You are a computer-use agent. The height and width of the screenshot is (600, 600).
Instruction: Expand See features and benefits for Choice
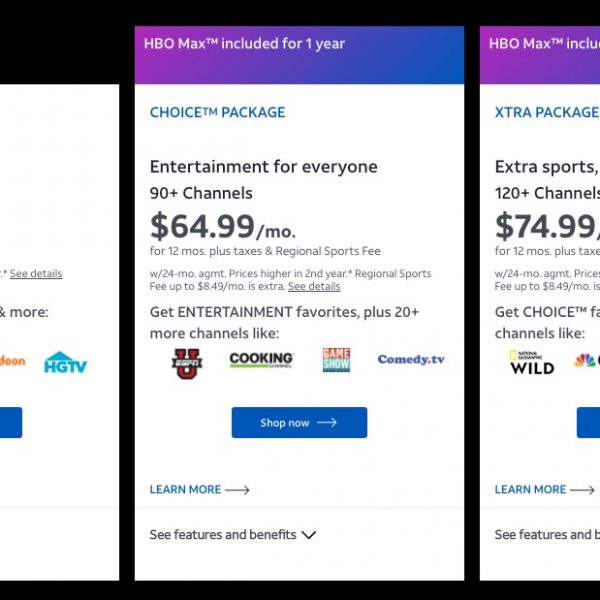223,535
